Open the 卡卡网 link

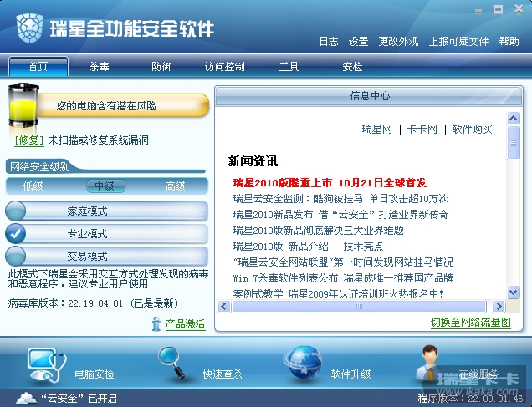coord(422,129)
